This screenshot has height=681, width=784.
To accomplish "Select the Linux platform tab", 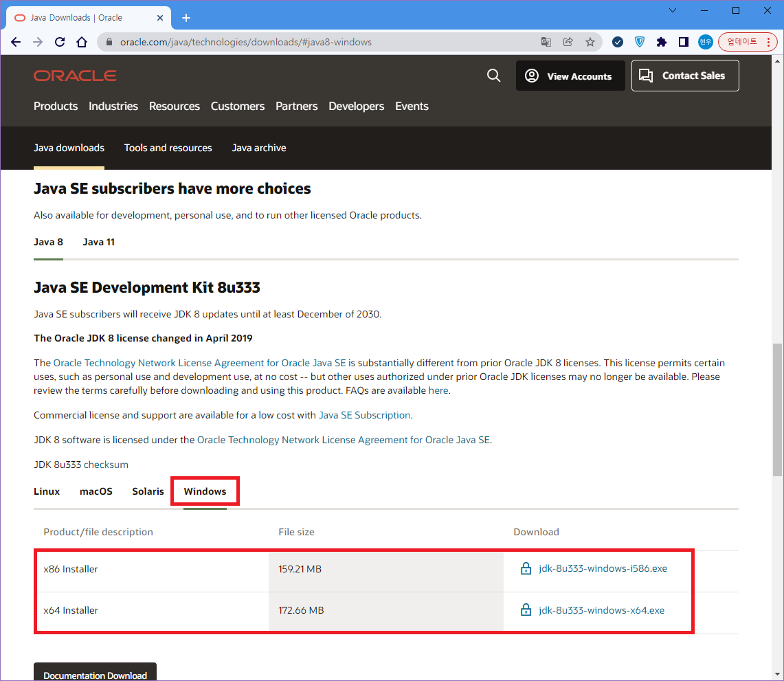I will click(47, 491).
